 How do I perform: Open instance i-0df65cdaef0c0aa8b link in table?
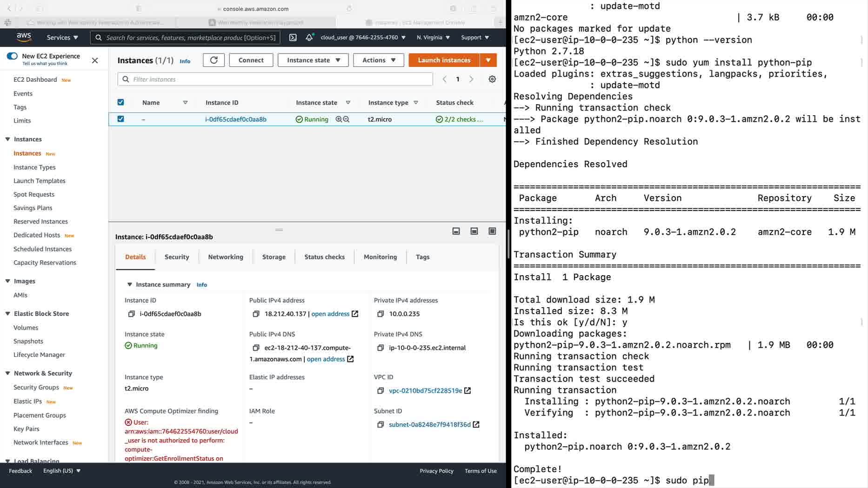(236, 119)
